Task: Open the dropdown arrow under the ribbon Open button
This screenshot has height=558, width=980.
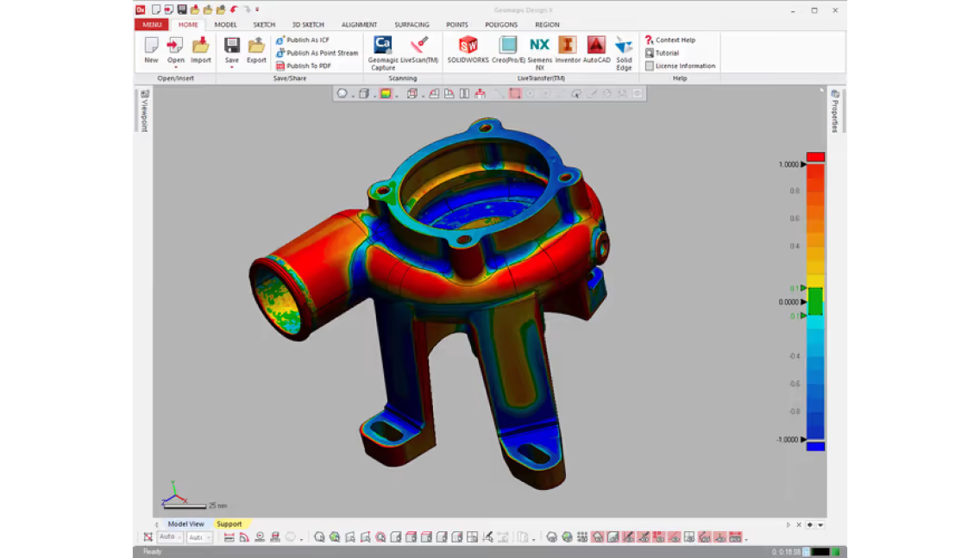Action: [x=176, y=67]
